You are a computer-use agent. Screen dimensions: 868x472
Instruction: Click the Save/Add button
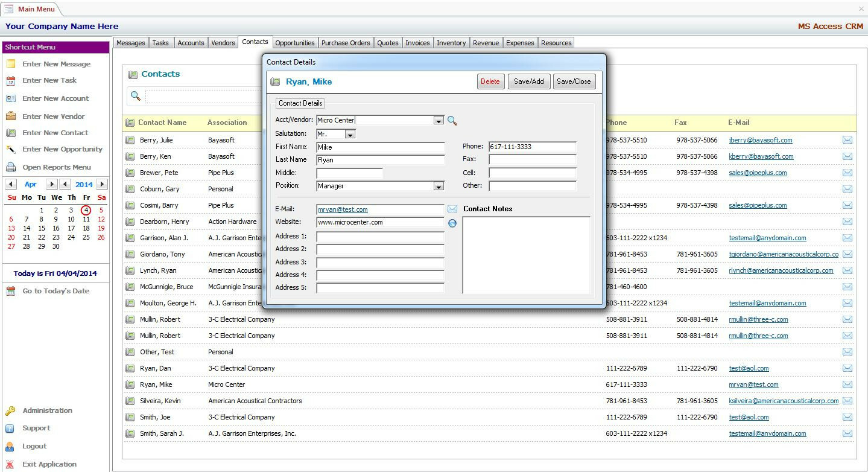(529, 81)
